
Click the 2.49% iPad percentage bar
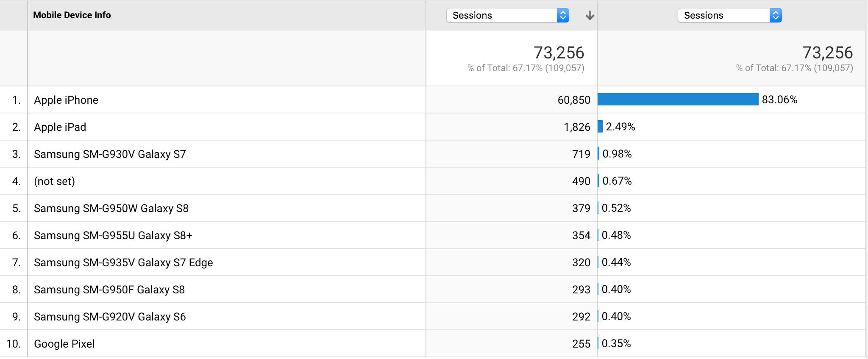click(x=600, y=127)
